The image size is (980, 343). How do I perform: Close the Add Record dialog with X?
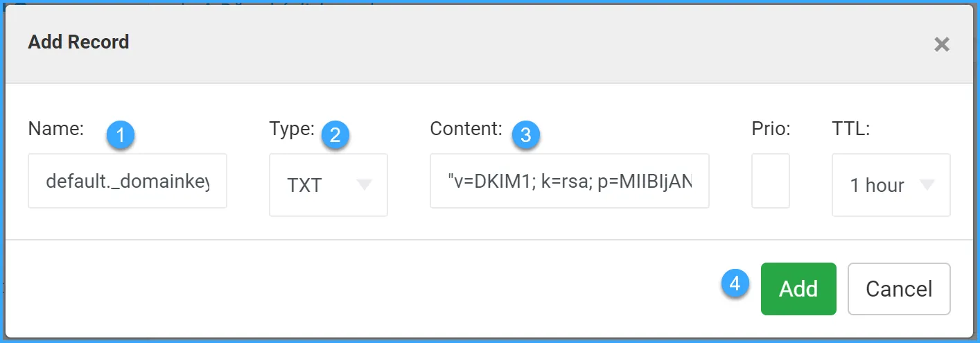[941, 45]
